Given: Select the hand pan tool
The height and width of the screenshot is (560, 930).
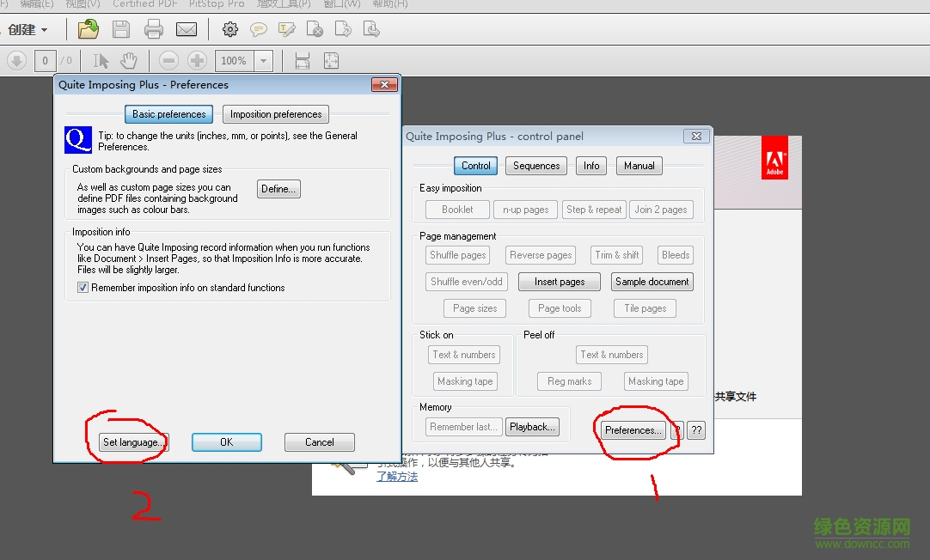Looking at the screenshot, I should 129,60.
